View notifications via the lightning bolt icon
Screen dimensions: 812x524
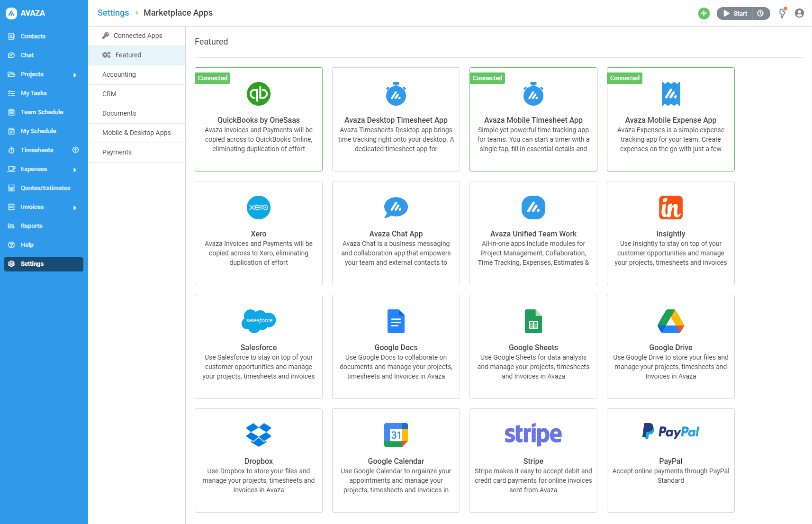(x=782, y=13)
